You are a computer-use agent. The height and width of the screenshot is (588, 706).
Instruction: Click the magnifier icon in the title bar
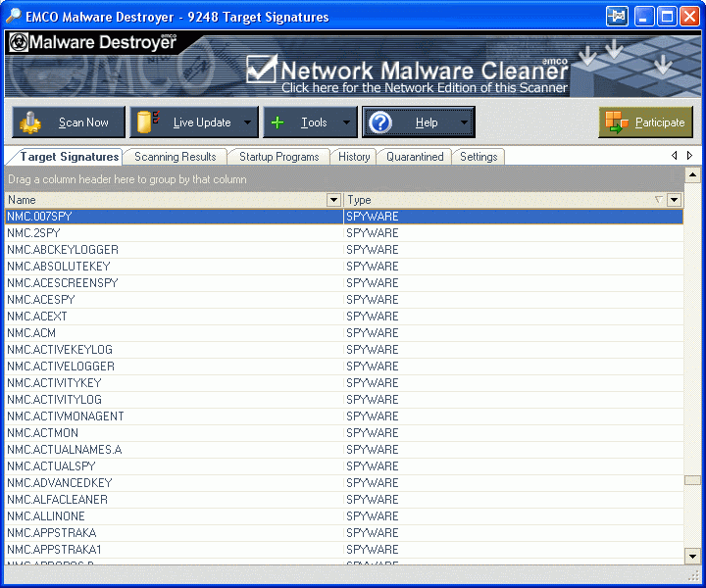tap(14, 17)
